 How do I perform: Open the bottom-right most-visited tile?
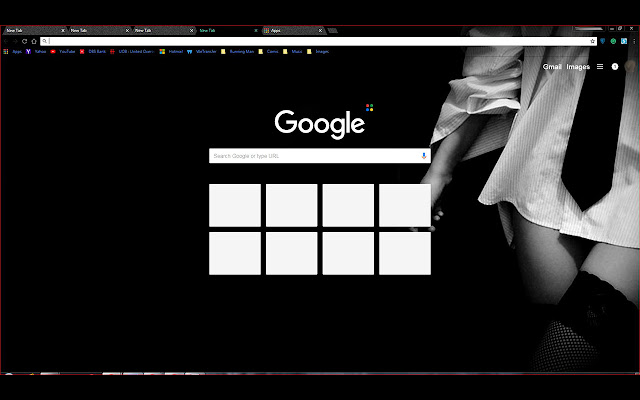(404, 253)
